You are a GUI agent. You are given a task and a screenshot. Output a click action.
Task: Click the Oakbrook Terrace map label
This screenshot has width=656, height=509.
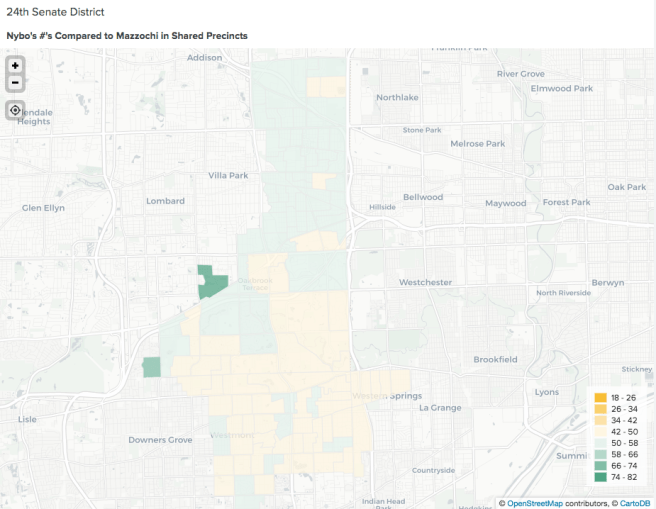255,284
